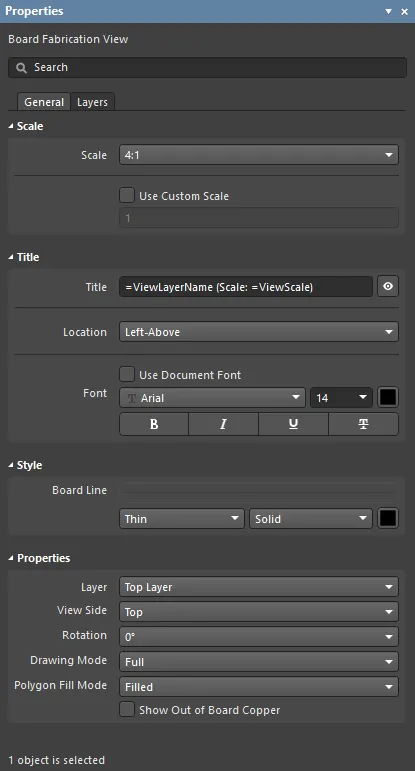Switch to the Layers tab
This screenshot has width=415, height=771.
click(x=92, y=102)
